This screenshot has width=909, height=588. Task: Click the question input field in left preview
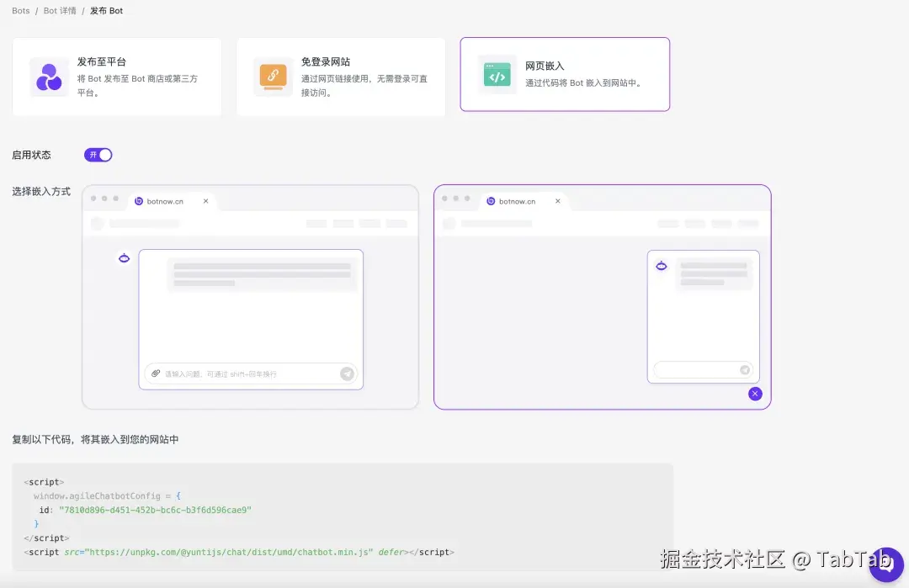tap(251, 373)
